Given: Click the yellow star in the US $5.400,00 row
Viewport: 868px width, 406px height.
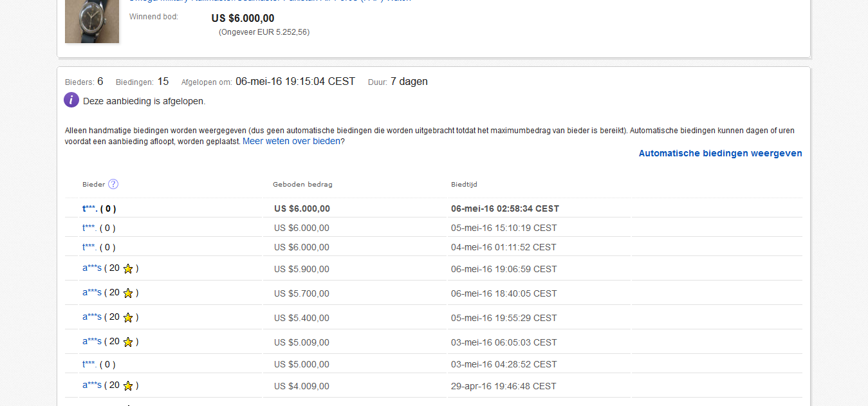Looking at the screenshot, I should click(128, 318).
